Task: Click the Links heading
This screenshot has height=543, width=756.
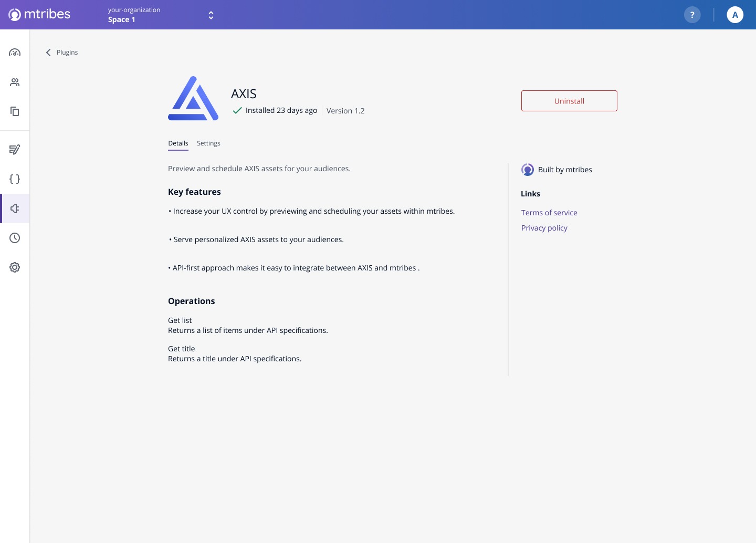Action: (530, 194)
